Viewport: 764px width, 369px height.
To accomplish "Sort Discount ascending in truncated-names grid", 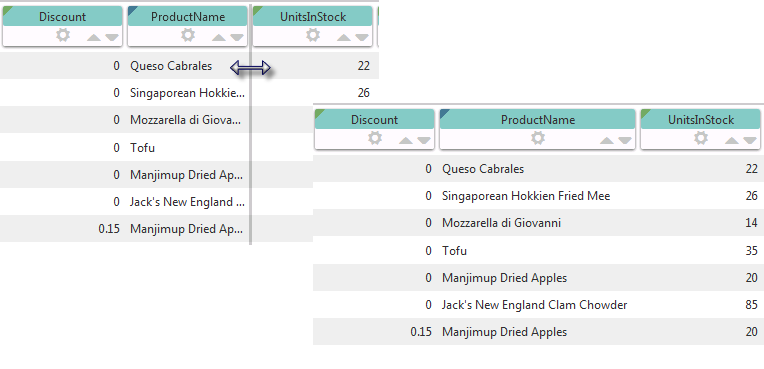I will [94, 38].
